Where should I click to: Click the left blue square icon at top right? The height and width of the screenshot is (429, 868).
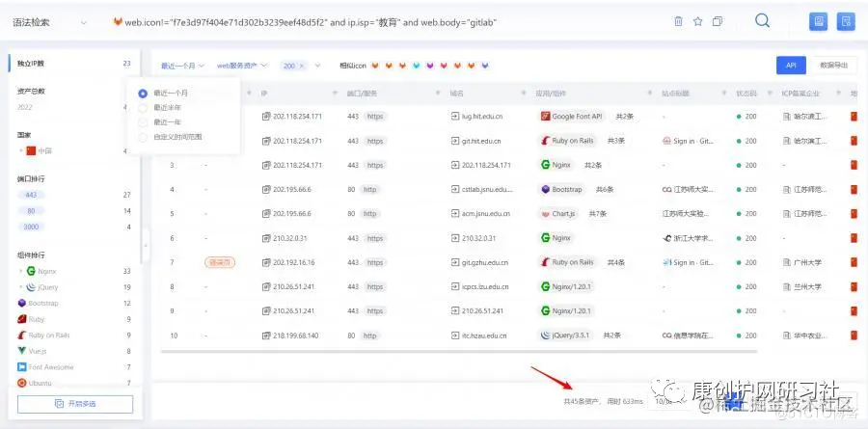pyautogui.click(x=818, y=21)
